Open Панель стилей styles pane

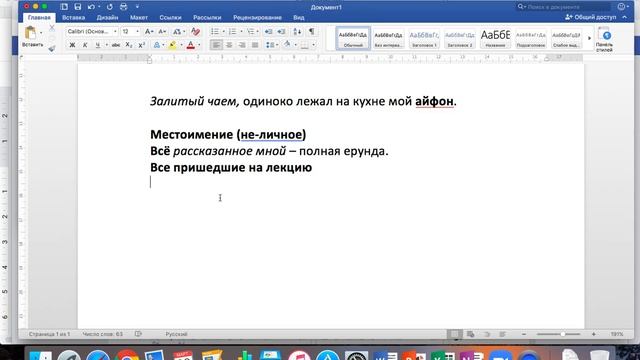(x=604, y=39)
